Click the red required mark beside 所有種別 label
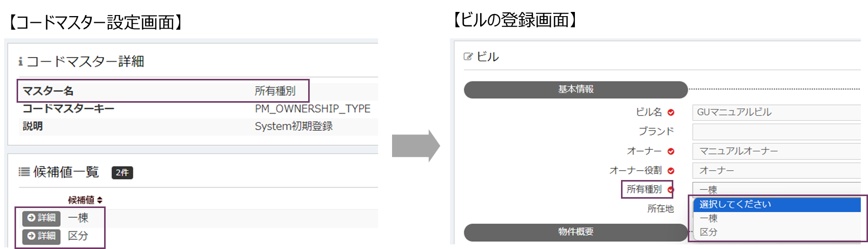This screenshot has height=249, width=868. pyautogui.click(x=671, y=190)
